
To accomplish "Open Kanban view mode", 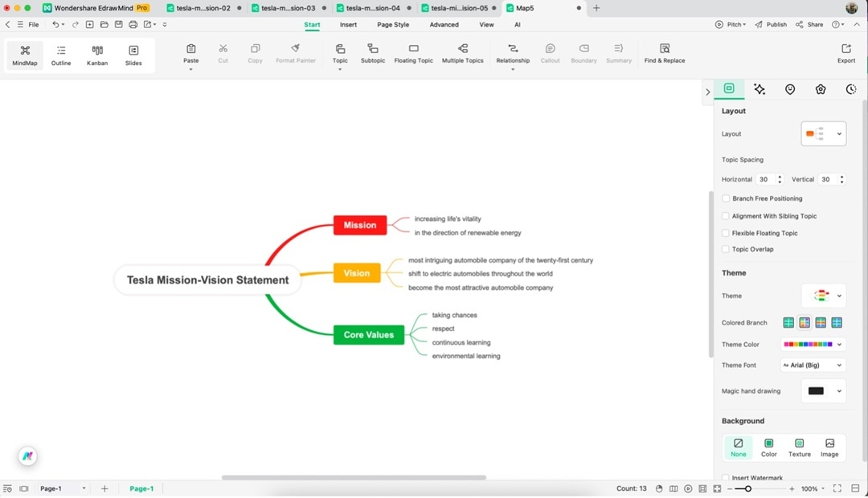I will pos(97,55).
